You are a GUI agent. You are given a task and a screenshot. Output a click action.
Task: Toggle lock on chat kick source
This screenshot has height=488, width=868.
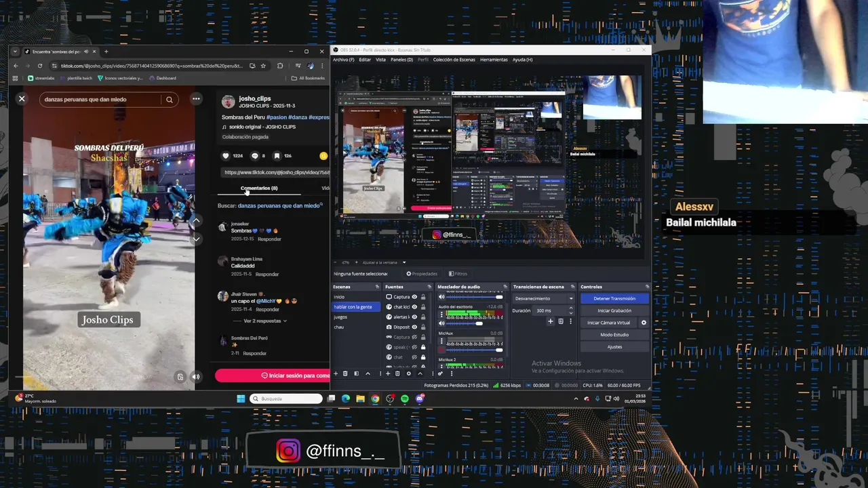pyautogui.click(x=423, y=307)
